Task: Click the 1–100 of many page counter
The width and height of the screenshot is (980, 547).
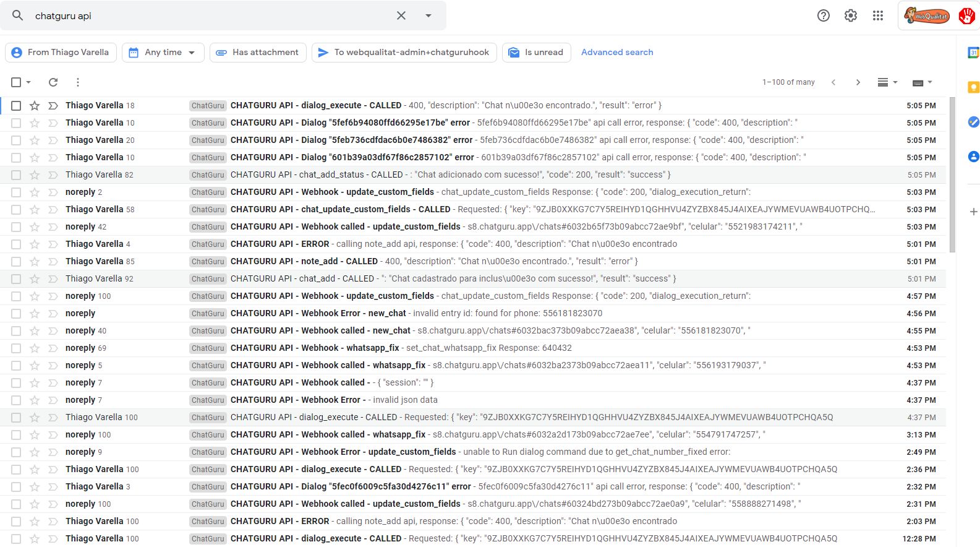Action: point(788,82)
